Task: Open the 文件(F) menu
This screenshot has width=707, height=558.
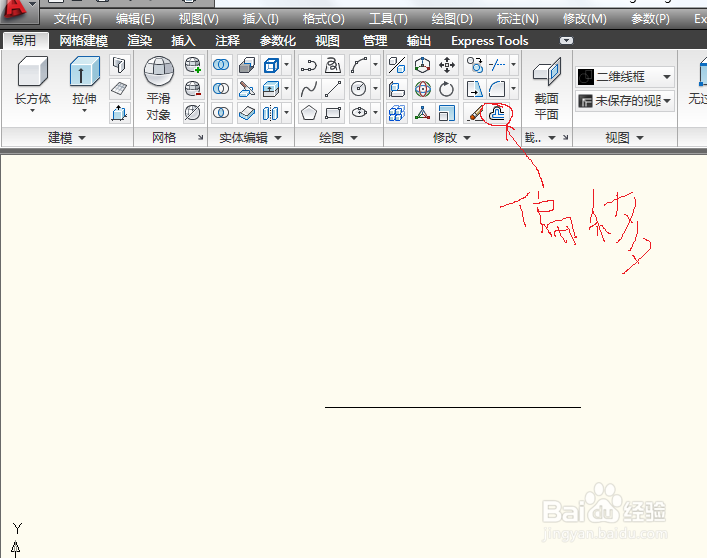Action: [73, 19]
